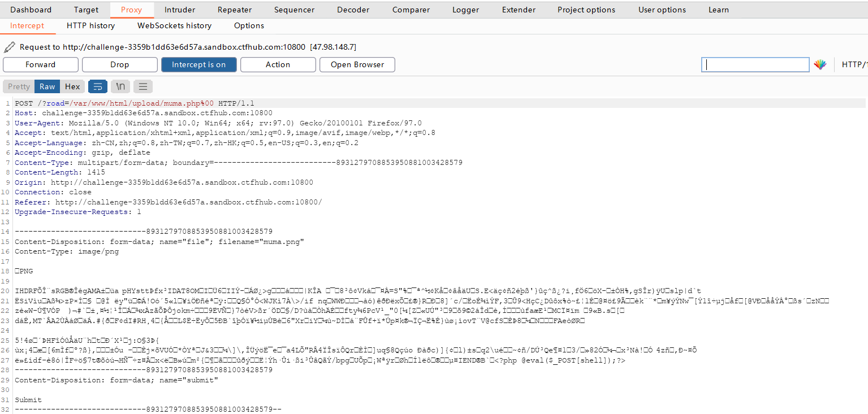The image size is (868, 414).
Task: Toggle the Intercept is on button
Action: tap(198, 64)
